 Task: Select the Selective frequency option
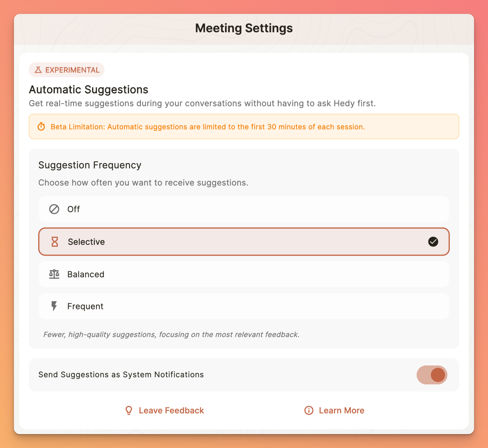tap(244, 242)
